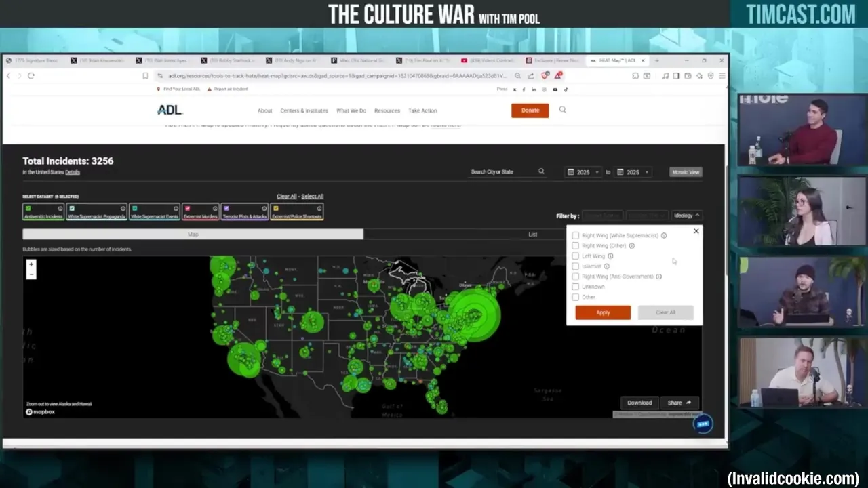Open the second greyed Filter by dropdown
Screen dimensions: 868x488
click(646, 216)
